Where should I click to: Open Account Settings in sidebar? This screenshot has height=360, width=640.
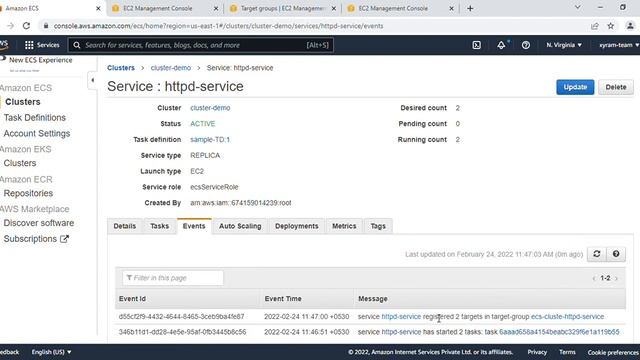[37, 133]
